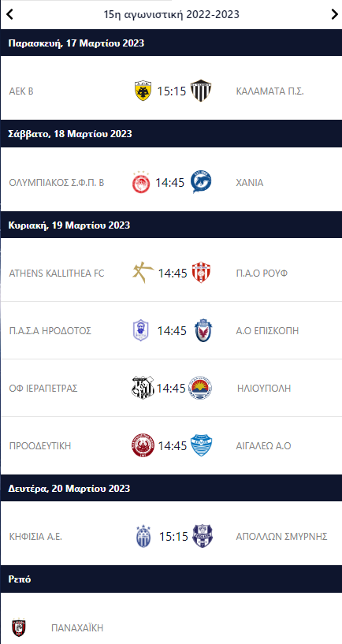Click the Προοδευτική maroon crest

(143, 445)
